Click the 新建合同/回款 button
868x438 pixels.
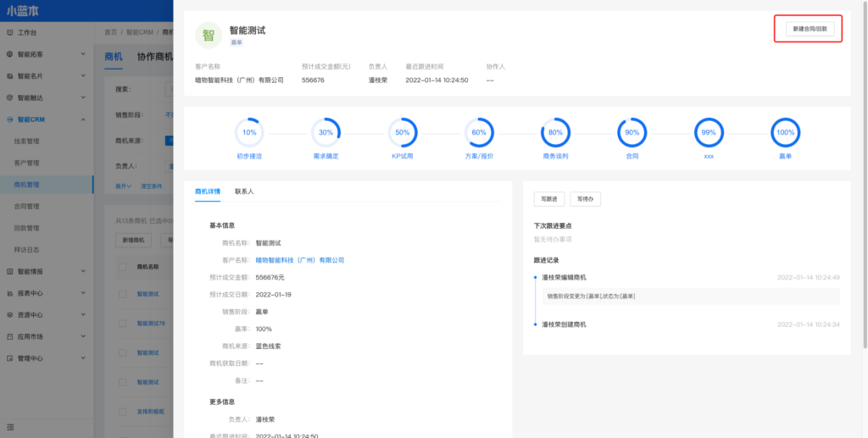(809, 29)
